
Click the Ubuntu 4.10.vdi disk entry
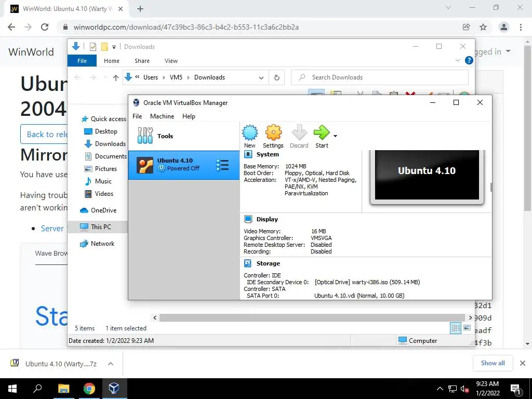pos(360,296)
